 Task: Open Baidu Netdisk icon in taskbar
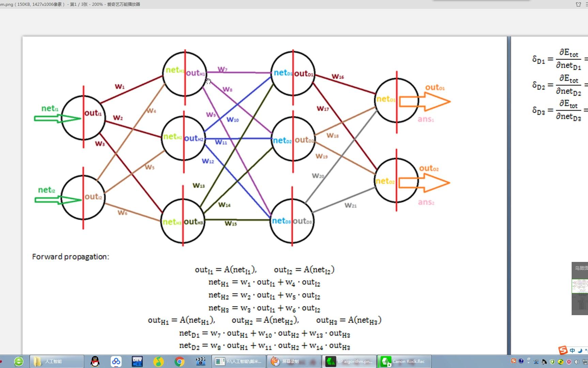pos(116,362)
